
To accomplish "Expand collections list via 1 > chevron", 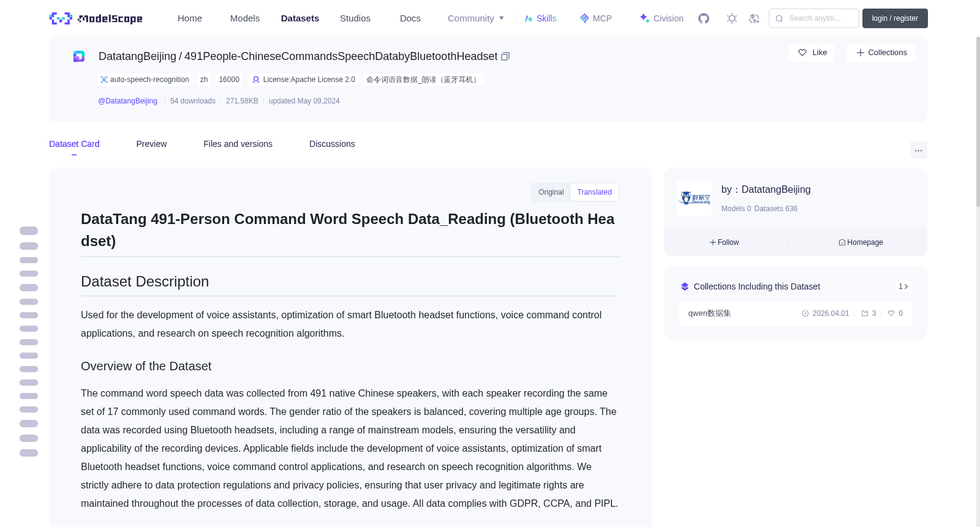I will click(903, 286).
